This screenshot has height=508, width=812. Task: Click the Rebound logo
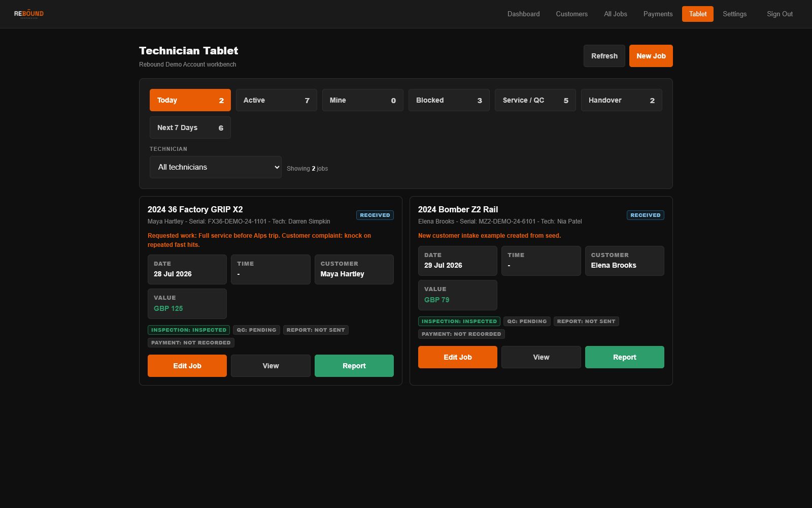pos(29,14)
